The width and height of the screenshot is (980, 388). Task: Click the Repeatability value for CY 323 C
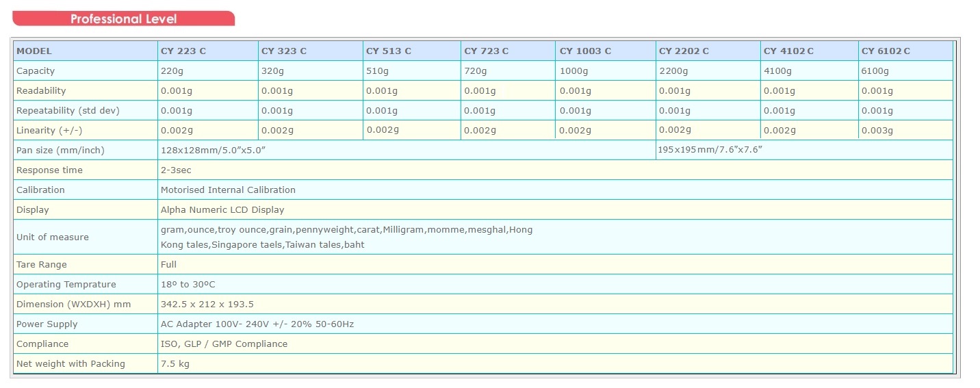277,111
